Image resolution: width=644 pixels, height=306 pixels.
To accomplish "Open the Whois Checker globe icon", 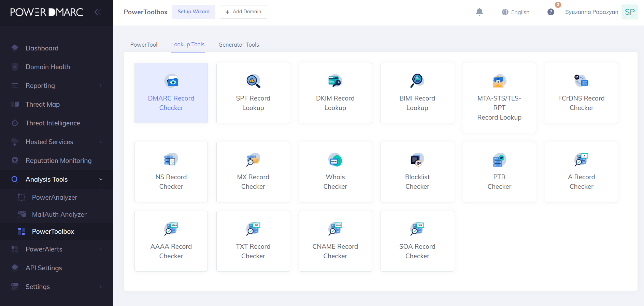I will click(x=335, y=160).
